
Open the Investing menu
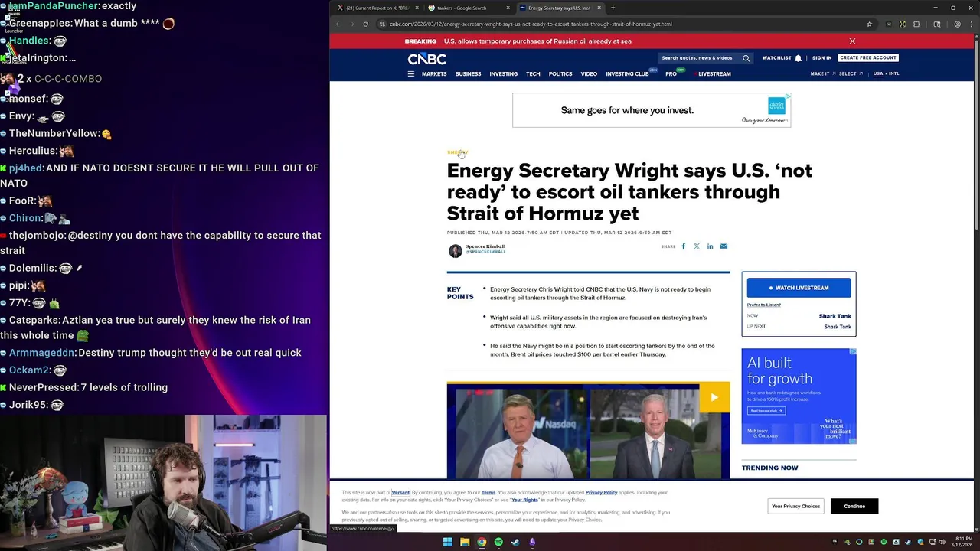(x=503, y=74)
